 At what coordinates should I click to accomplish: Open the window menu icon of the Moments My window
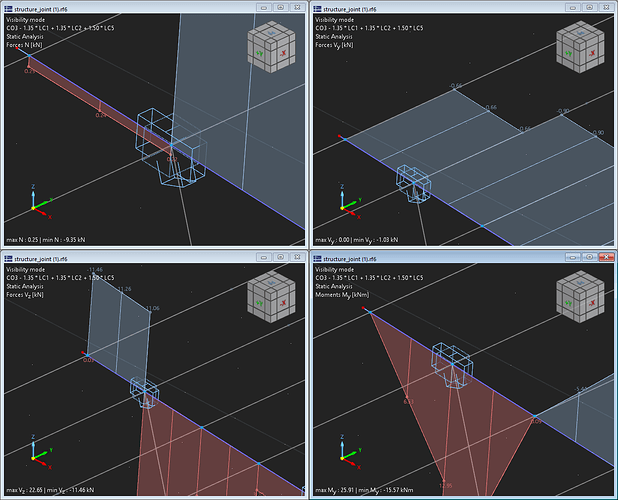tap(319, 257)
